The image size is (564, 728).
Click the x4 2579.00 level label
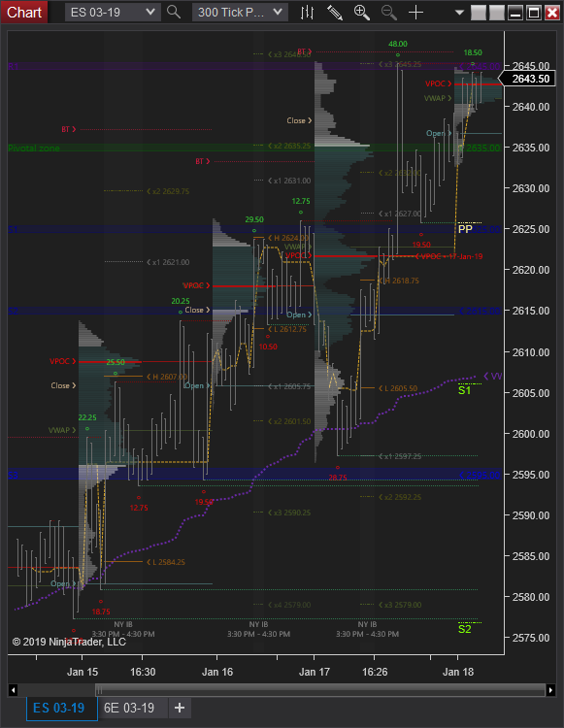[x=289, y=605]
